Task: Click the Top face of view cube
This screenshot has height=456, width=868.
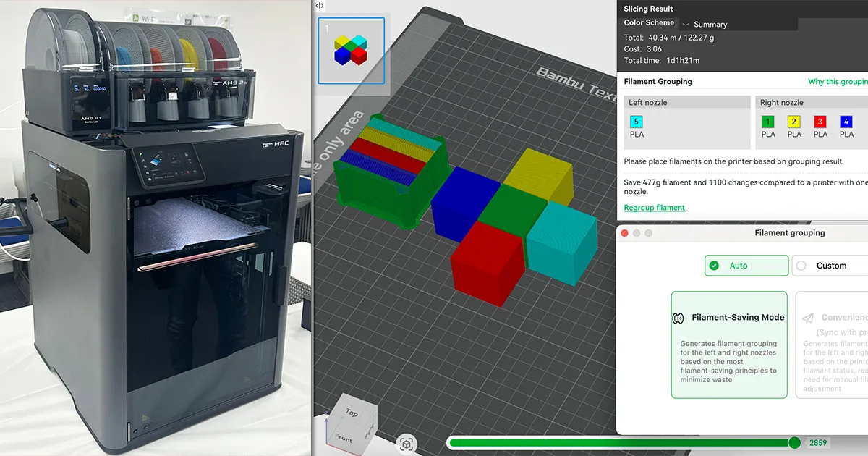Action: coord(352,413)
